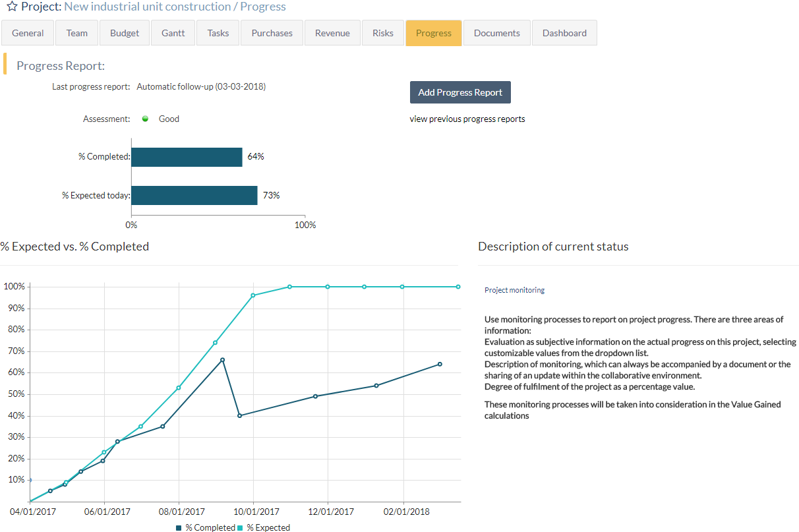Open the Purchases tab
The width and height of the screenshot is (799, 532).
tap(272, 32)
